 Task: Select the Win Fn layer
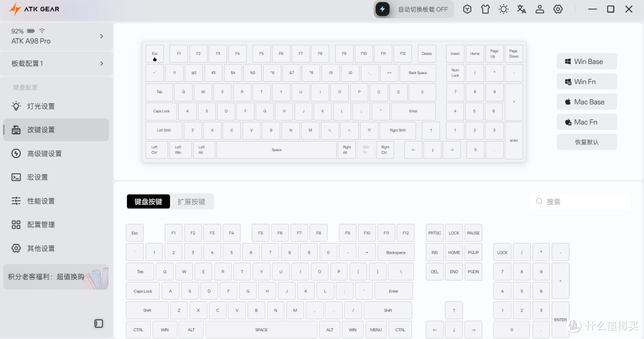(587, 81)
